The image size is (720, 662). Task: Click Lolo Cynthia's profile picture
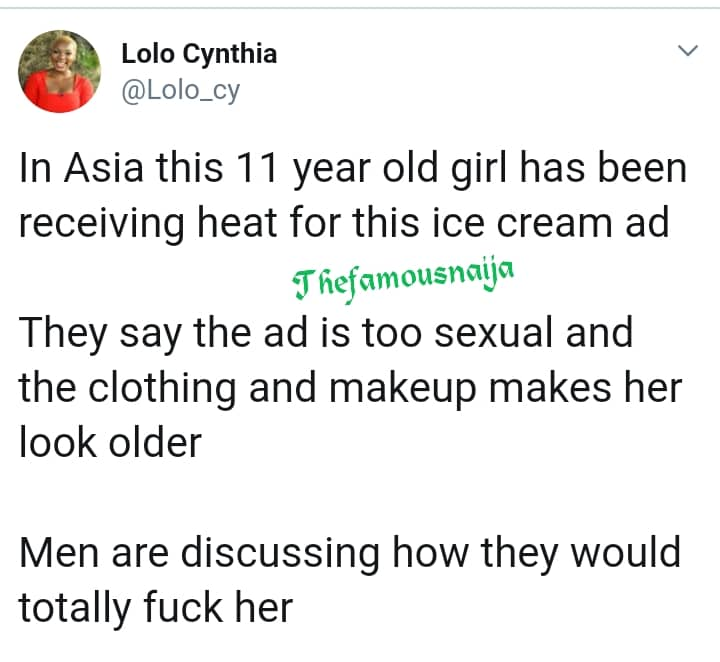(x=60, y=70)
